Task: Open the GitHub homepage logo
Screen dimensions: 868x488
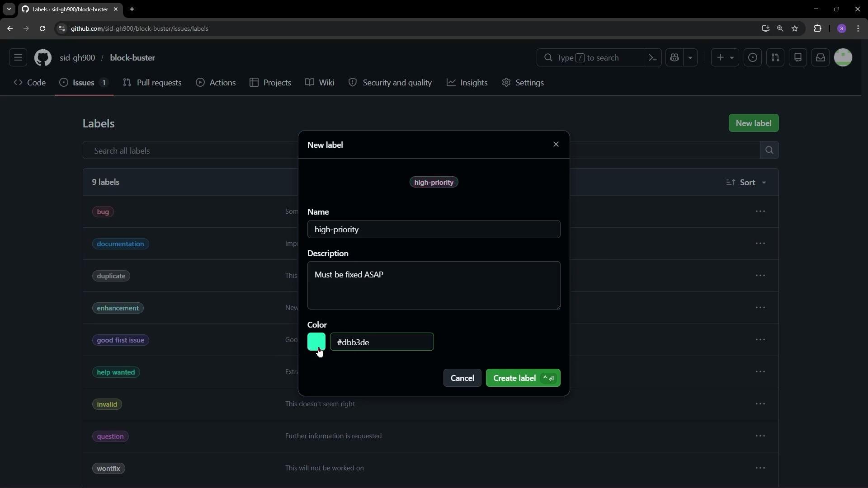Action: (x=43, y=58)
